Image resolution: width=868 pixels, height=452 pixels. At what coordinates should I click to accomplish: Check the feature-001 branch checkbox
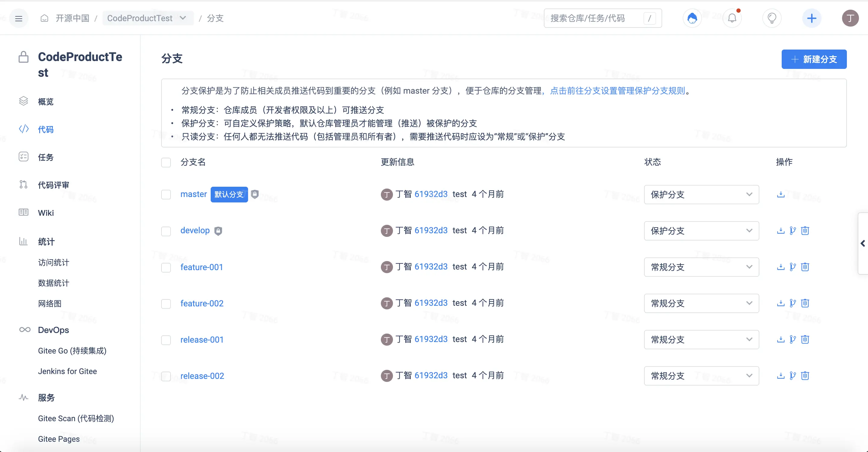166,267
